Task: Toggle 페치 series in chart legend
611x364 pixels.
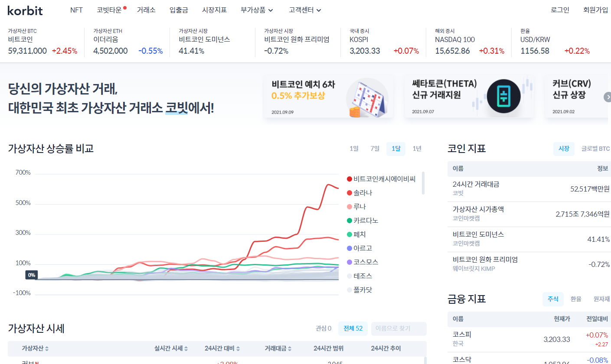Action: click(x=356, y=234)
